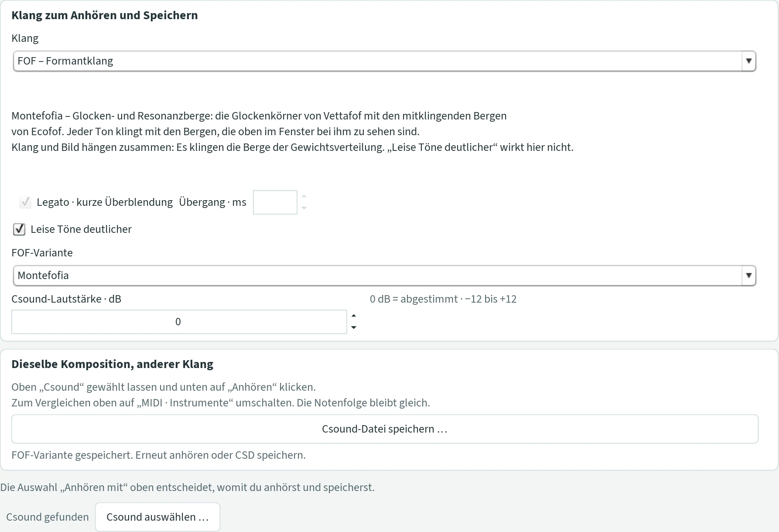
Task: Expand the FOF-Variante dropdown arrow
Action: point(748,276)
